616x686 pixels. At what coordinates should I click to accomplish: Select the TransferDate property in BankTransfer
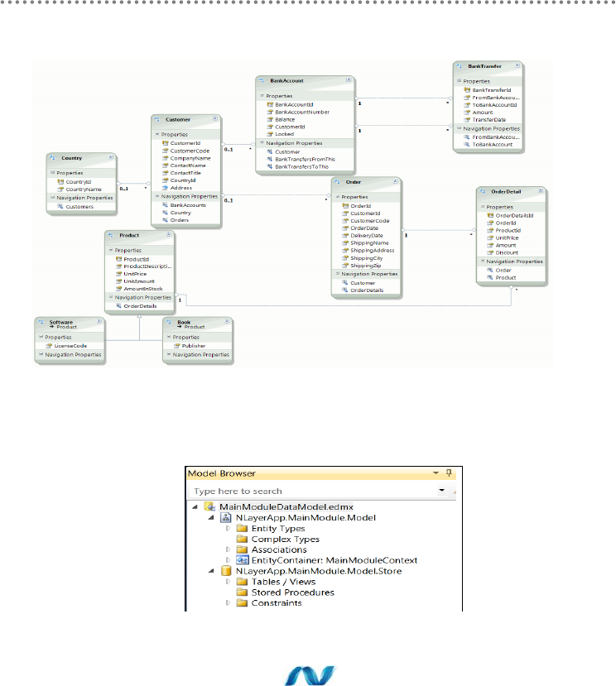click(x=489, y=119)
